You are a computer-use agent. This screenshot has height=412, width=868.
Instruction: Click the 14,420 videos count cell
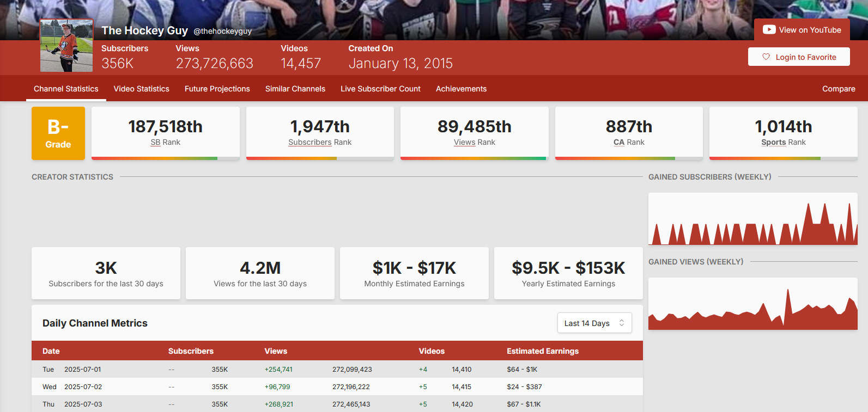coord(462,404)
